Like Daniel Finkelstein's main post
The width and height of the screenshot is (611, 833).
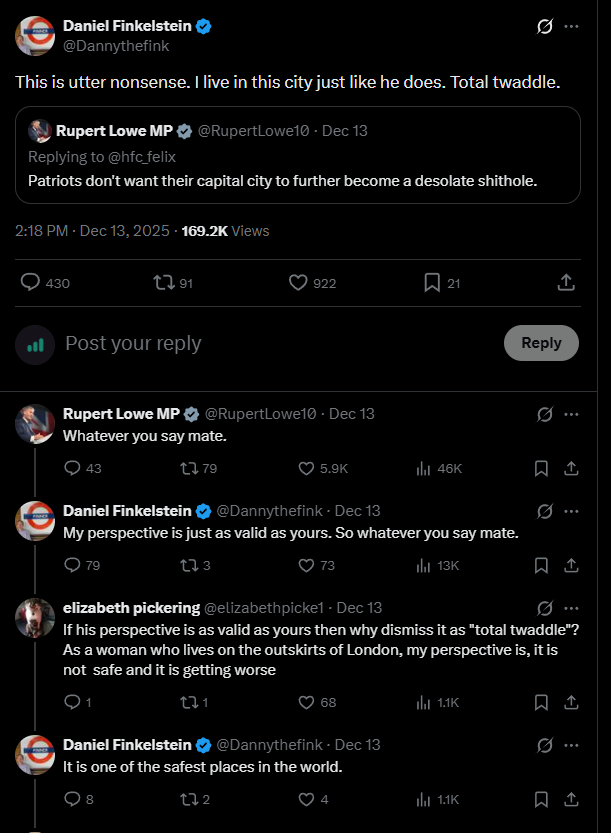[x=298, y=283]
